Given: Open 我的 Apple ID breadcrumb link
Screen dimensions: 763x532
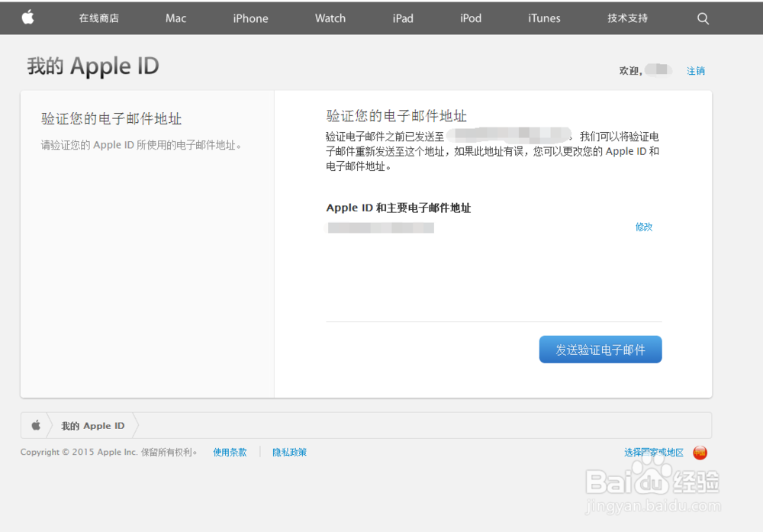Looking at the screenshot, I should [x=92, y=426].
